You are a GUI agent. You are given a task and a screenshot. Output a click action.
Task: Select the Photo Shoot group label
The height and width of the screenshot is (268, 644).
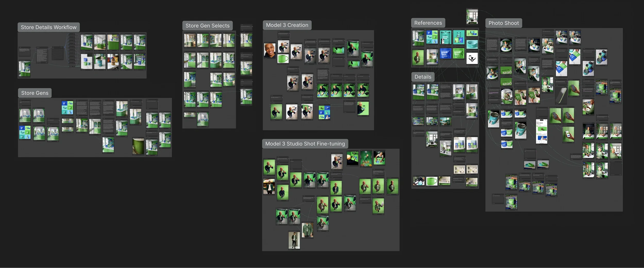click(x=504, y=23)
